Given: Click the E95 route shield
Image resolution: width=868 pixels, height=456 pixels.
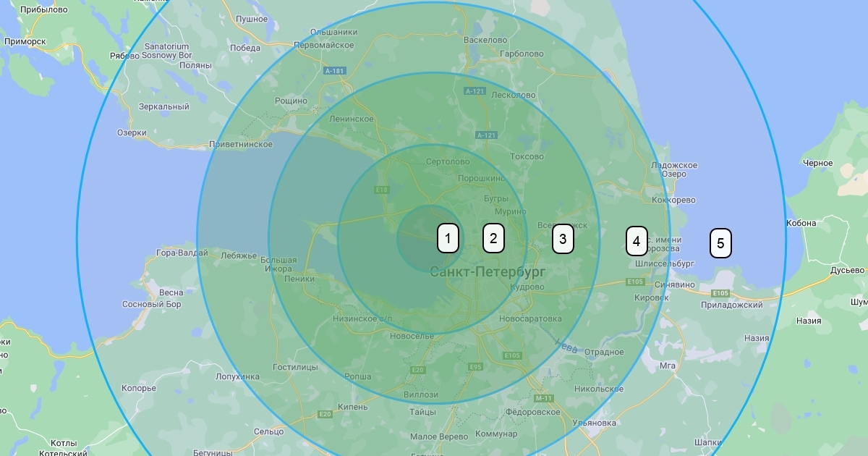Looking at the screenshot, I should pos(475,367).
